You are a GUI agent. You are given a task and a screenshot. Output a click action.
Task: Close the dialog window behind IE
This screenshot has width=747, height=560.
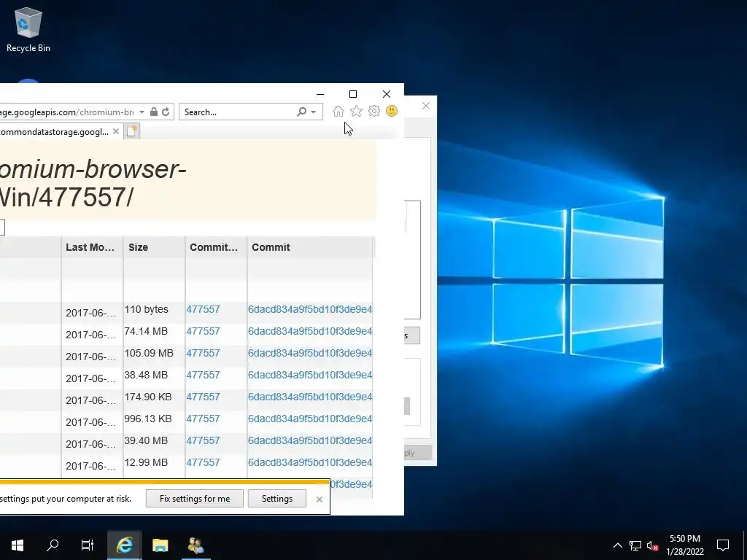tap(426, 106)
